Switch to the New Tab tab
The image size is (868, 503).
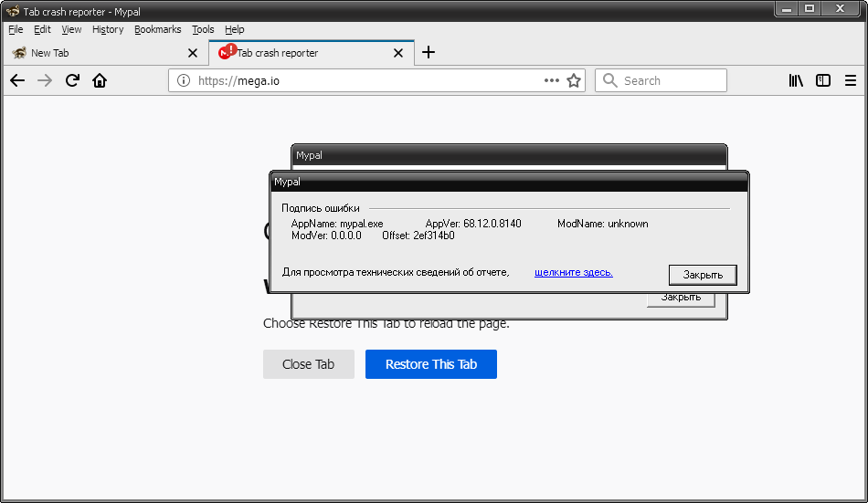pos(105,53)
